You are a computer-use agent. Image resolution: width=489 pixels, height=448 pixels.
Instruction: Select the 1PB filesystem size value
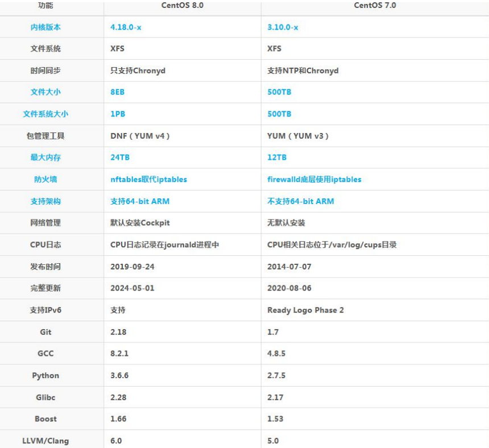point(118,114)
